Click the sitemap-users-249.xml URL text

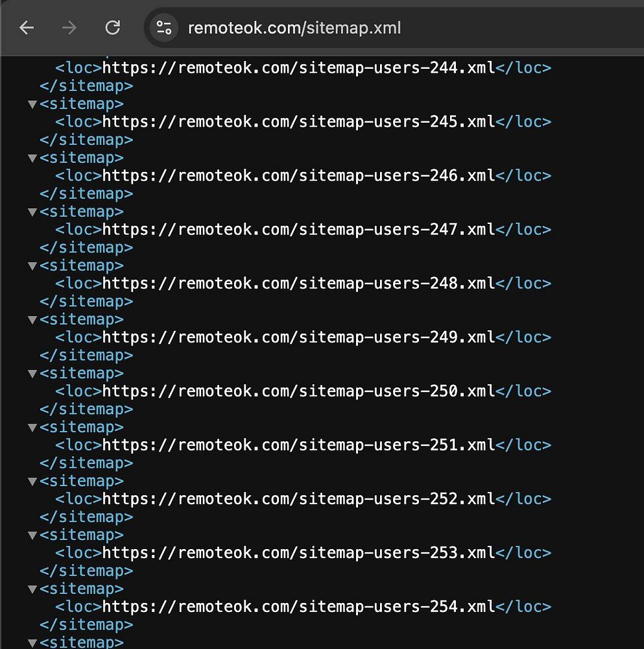pyautogui.click(x=298, y=337)
